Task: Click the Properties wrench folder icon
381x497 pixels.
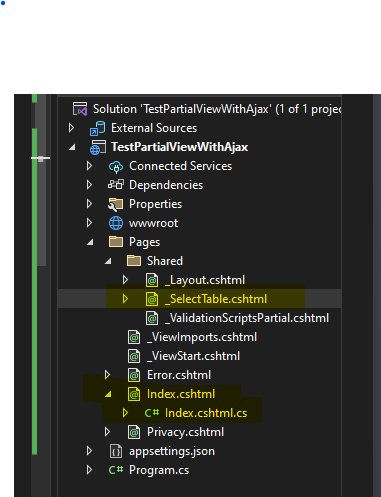Action: (116, 204)
